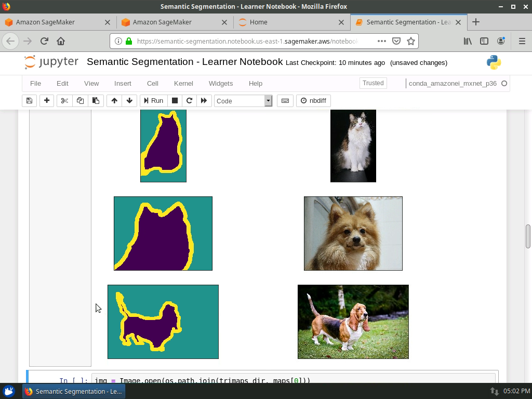Go to the Firefox home page
Image resolution: width=532 pixels, height=399 pixels.
click(61, 41)
